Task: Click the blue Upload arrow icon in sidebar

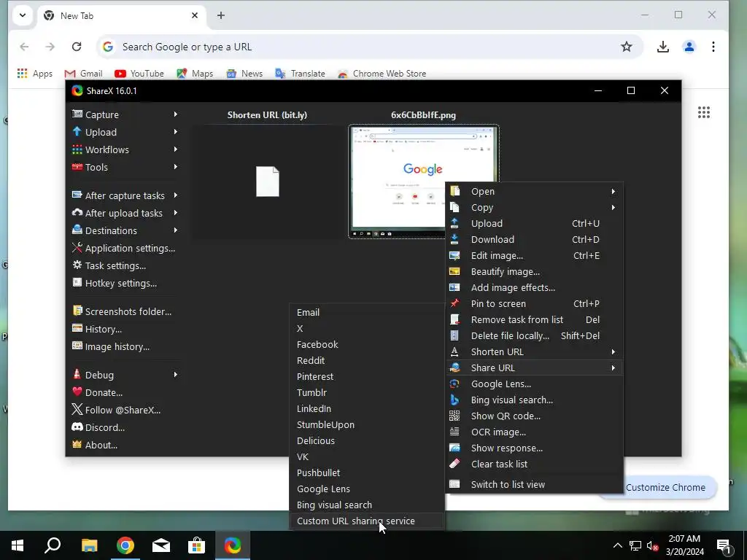Action: point(77,132)
